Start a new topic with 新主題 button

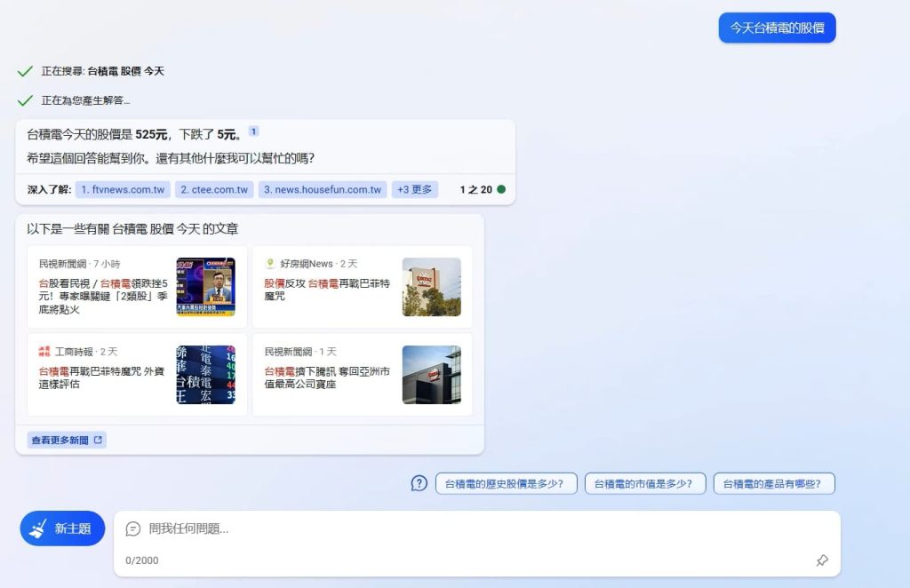62,528
